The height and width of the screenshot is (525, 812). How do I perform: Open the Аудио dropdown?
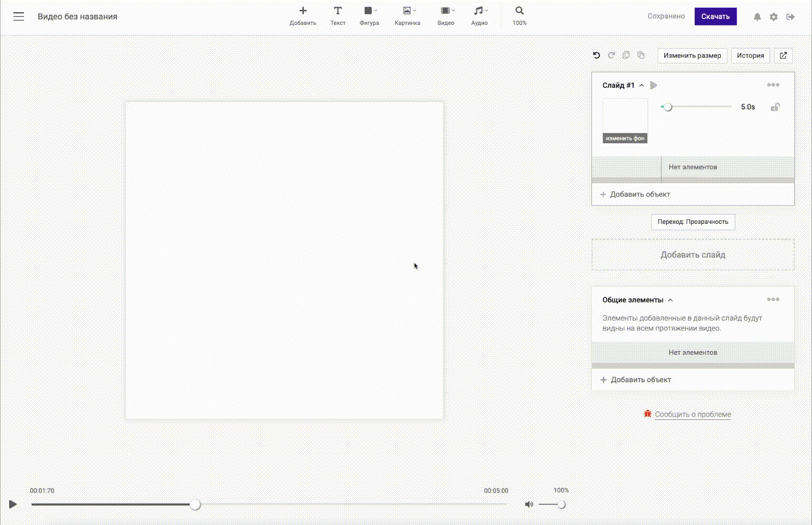(479, 16)
